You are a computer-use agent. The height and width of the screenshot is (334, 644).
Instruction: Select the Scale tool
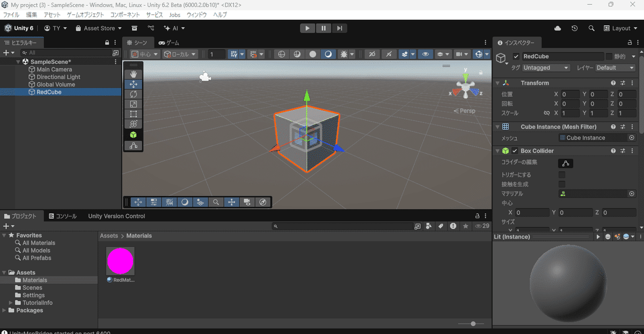pyautogui.click(x=133, y=104)
